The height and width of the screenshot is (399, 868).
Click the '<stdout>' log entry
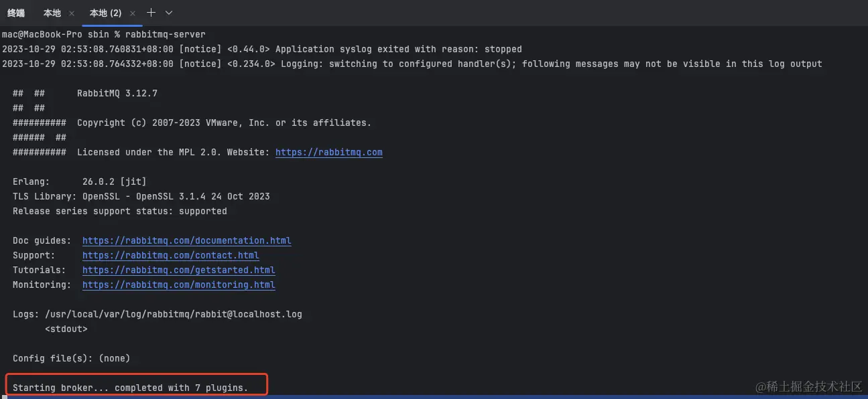click(66, 329)
